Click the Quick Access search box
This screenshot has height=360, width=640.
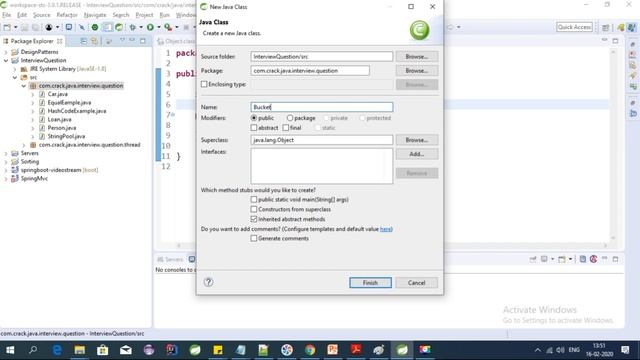[574, 27]
